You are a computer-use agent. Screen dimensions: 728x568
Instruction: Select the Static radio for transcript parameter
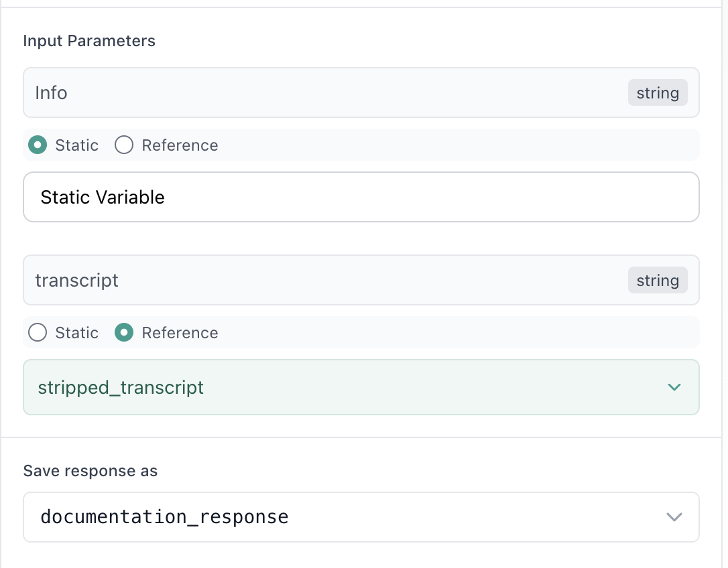(x=38, y=332)
